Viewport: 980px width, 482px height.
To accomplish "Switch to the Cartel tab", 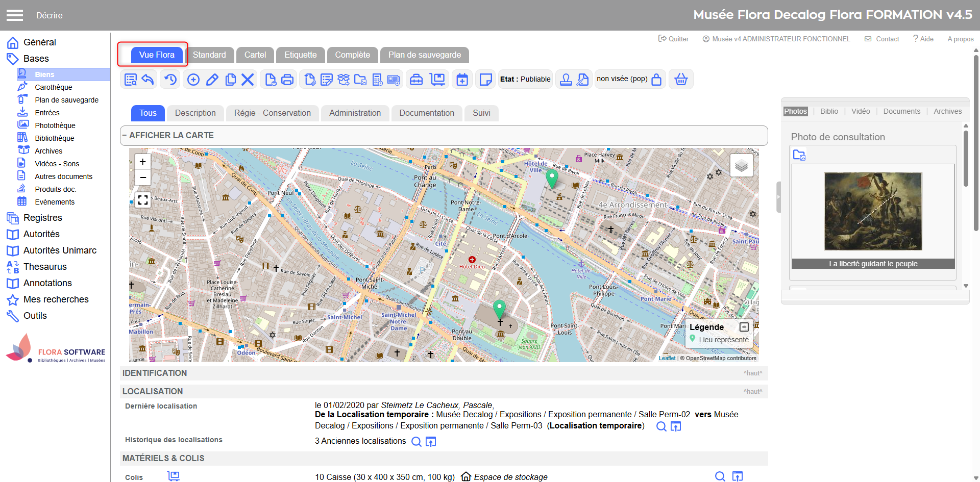I will (x=255, y=55).
